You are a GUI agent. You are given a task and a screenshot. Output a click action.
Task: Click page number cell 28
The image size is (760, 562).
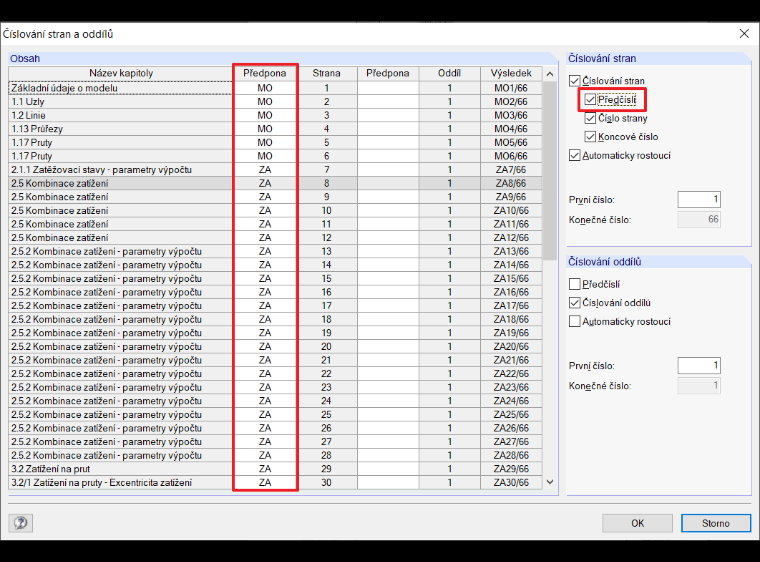326,455
